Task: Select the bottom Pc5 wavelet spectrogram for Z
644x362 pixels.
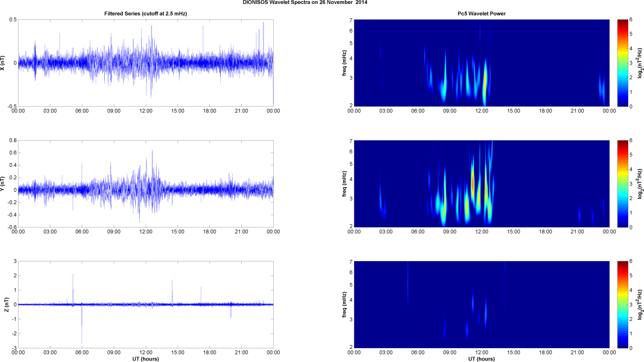Action: (481, 305)
